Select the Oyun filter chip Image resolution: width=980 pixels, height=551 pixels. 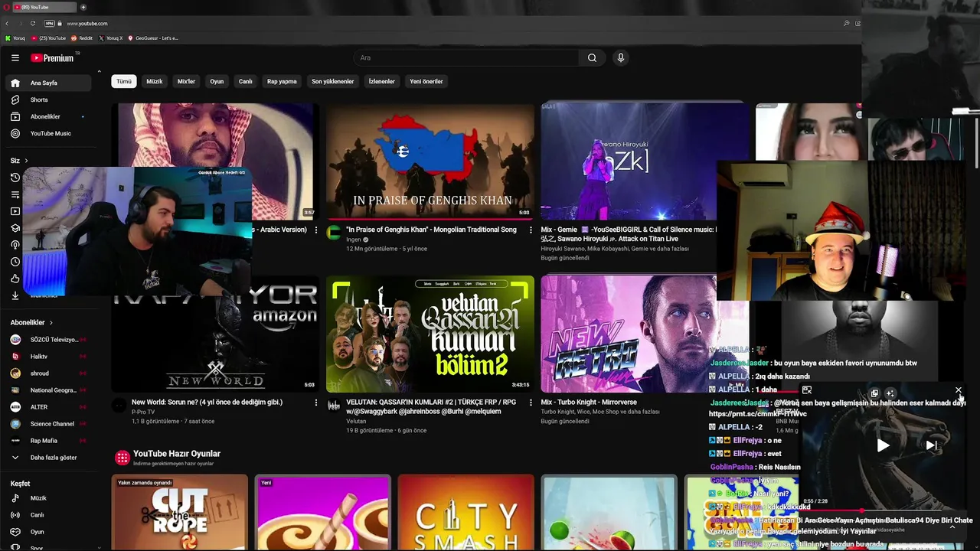pos(217,81)
